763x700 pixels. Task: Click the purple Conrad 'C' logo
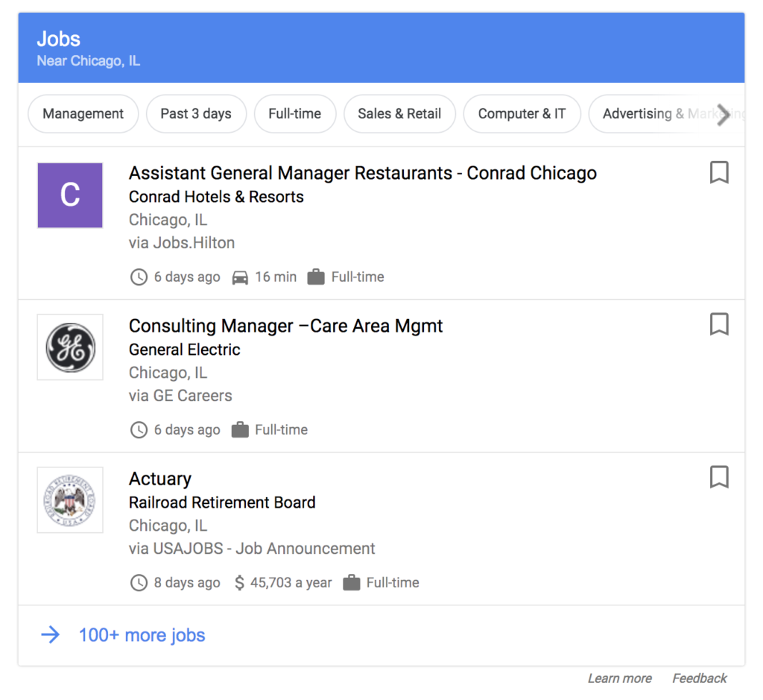pyautogui.click(x=70, y=195)
